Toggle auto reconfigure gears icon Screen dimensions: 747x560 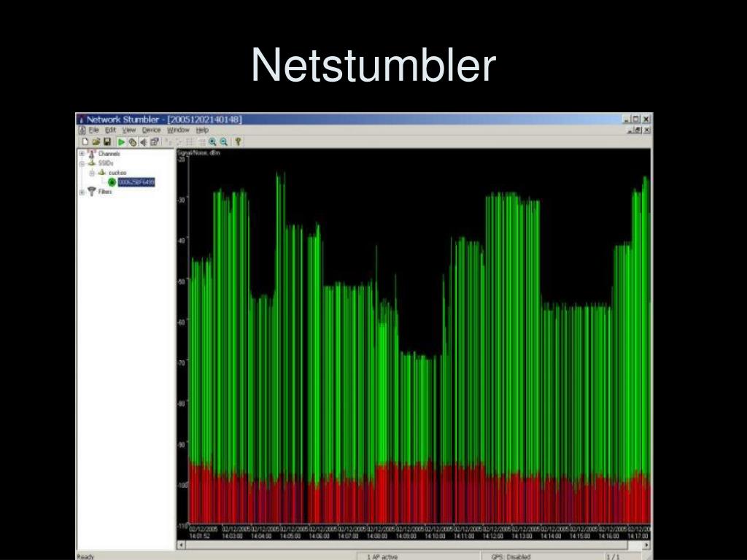pyautogui.click(x=133, y=142)
